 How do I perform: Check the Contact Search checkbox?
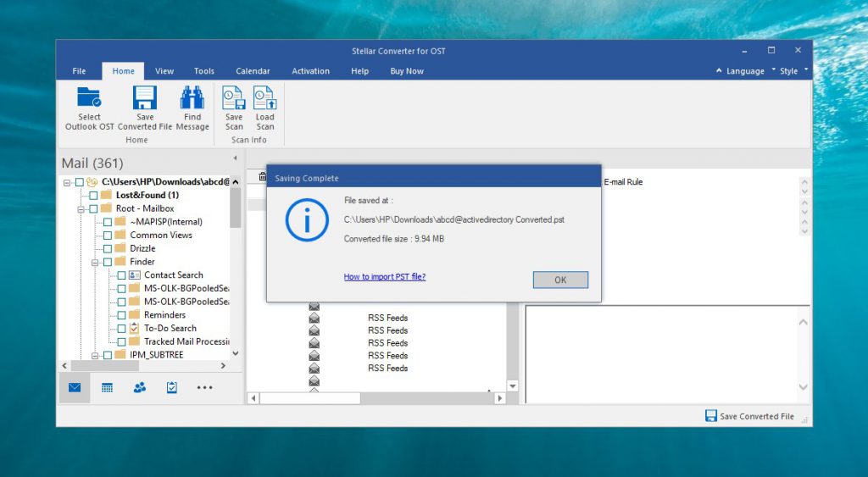tap(122, 275)
